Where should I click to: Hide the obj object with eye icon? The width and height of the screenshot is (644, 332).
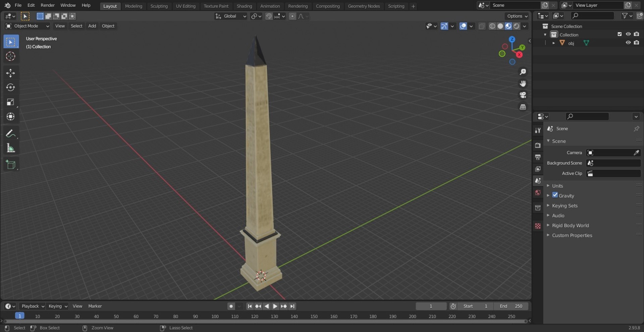628,43
